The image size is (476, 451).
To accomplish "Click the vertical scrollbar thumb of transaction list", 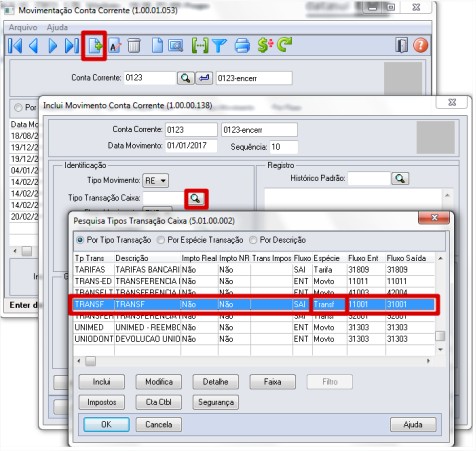I will (440, 336).
